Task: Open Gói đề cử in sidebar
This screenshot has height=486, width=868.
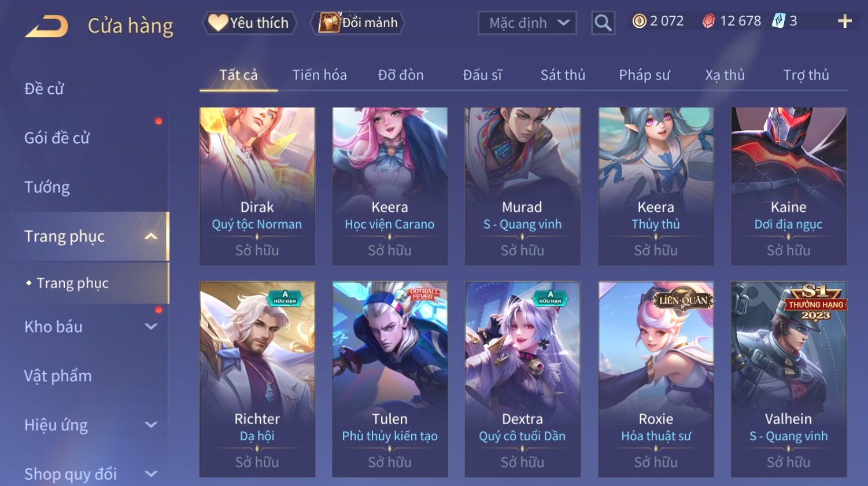Action: pos(57,138)
